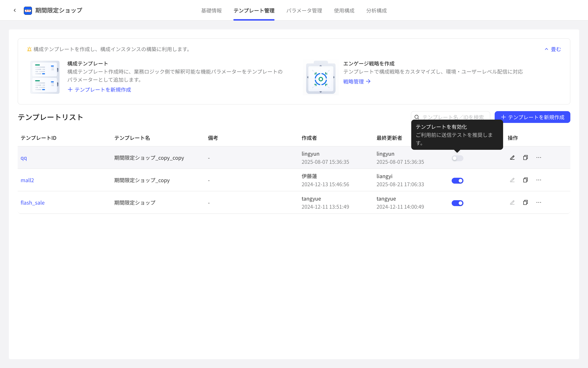Go to the 使用構成 tab
Viewport: 588px width, 368px height.
tap(344, 10)
